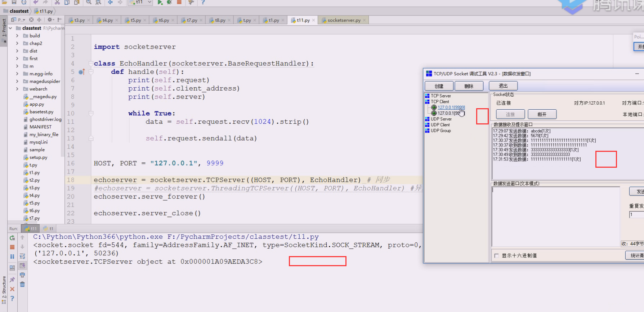Expand the build folder
The width and height of the screenshot is (644, 312).
pyautogui.click(x=17, y=36)
